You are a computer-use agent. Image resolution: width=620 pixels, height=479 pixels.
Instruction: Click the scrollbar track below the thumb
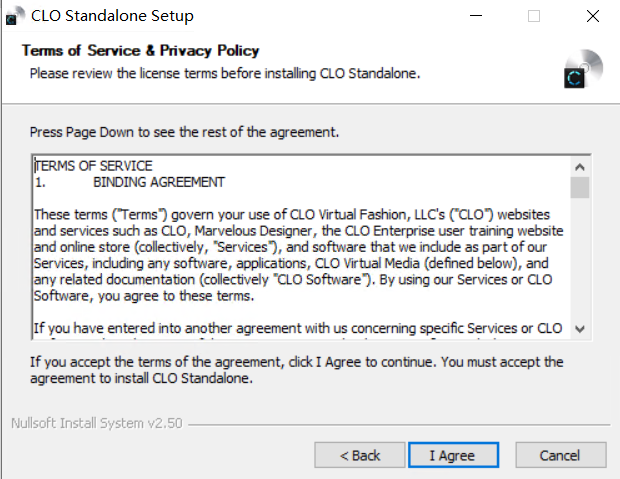coord(580,260)
